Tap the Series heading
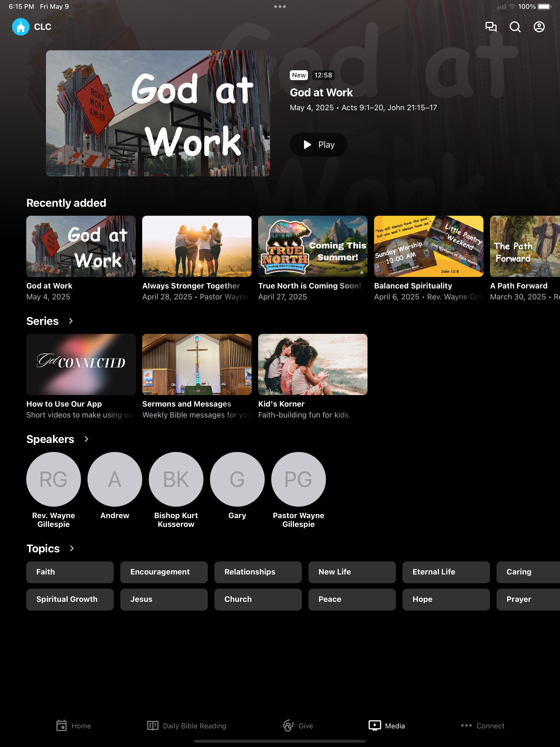Image resolution: width=560 pixels, height=747 pixels. 43,321
